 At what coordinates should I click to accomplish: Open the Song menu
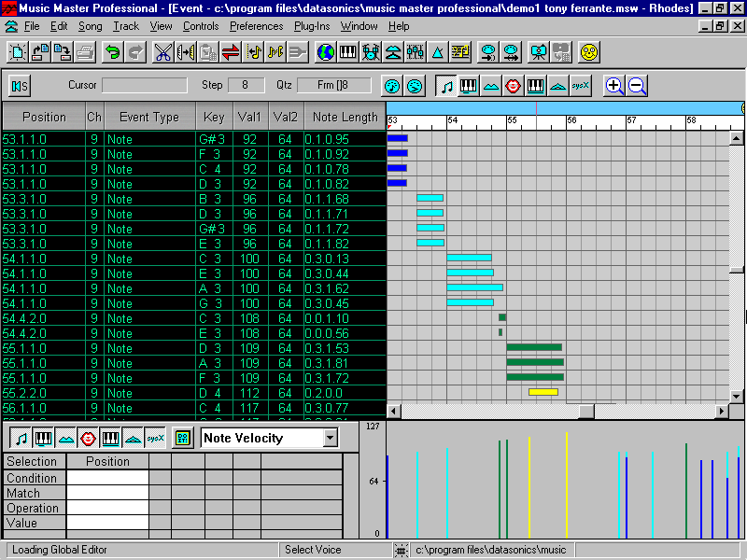click(90, 26)
